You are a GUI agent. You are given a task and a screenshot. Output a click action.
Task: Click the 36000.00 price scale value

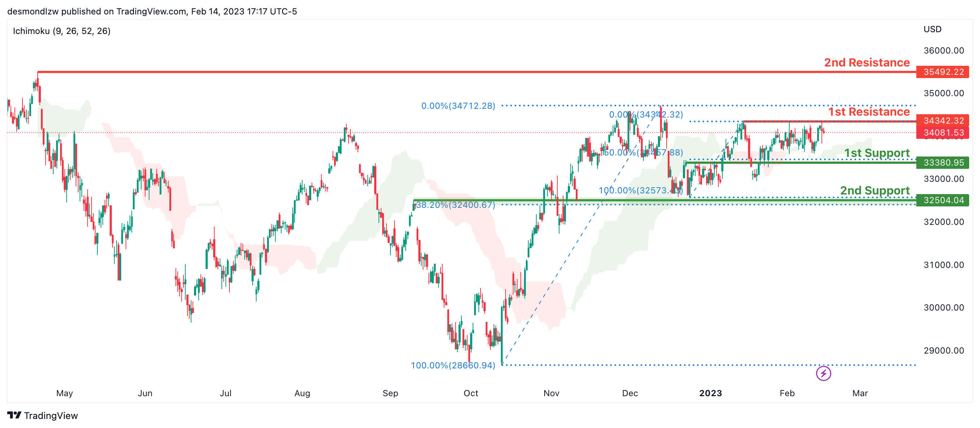[x=943, y=51]
